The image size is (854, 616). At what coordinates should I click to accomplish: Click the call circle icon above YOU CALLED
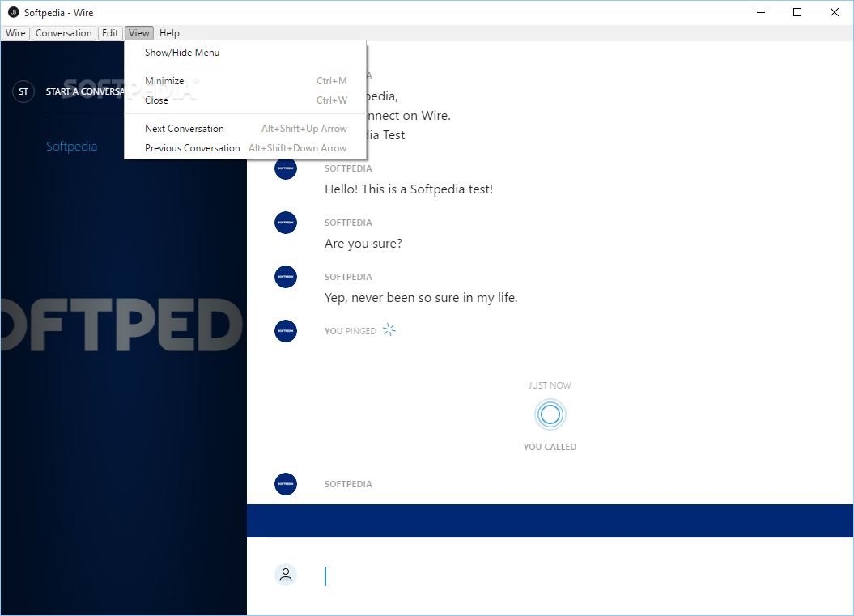(x=550, y=414)
